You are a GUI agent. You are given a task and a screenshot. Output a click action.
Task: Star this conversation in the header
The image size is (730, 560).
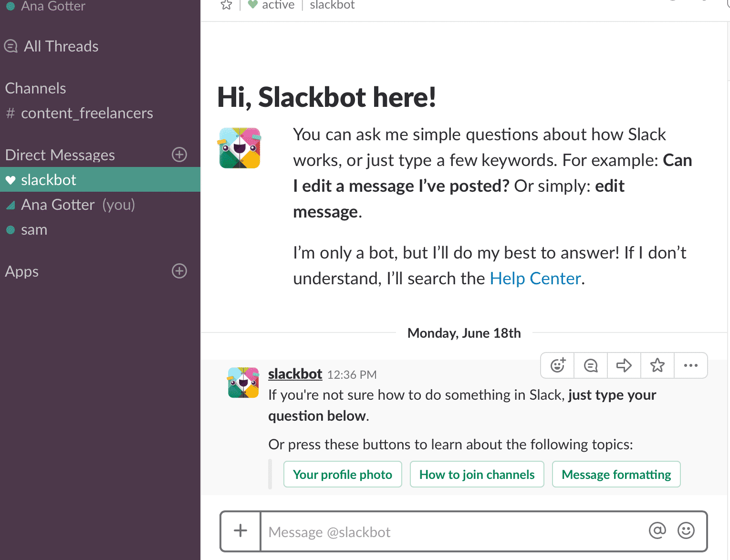(226, 5)
